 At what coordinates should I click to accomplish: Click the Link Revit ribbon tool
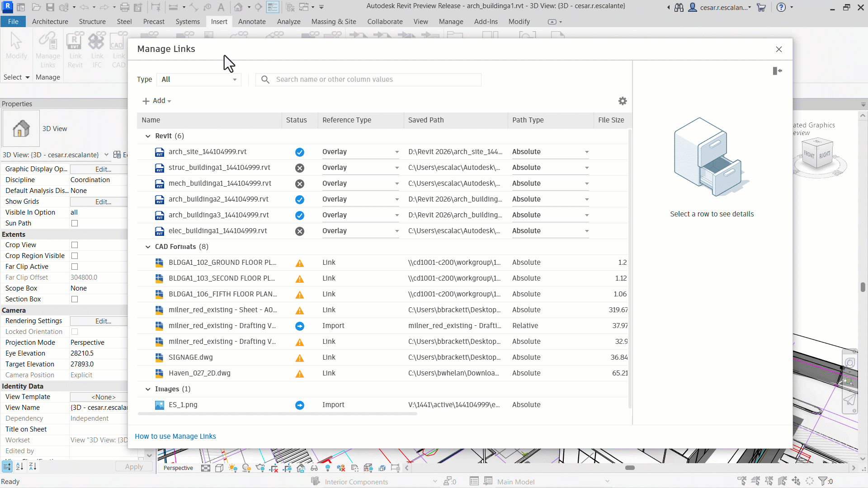point(75,50)
